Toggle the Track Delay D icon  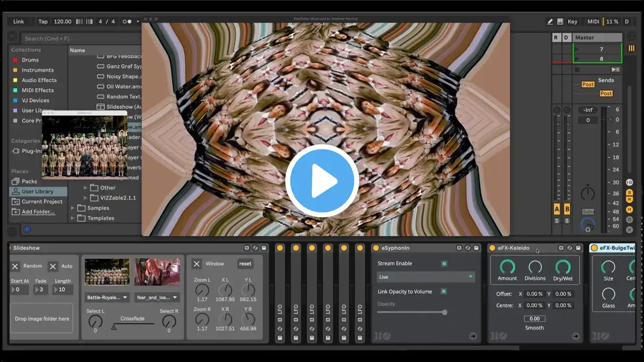629,220
